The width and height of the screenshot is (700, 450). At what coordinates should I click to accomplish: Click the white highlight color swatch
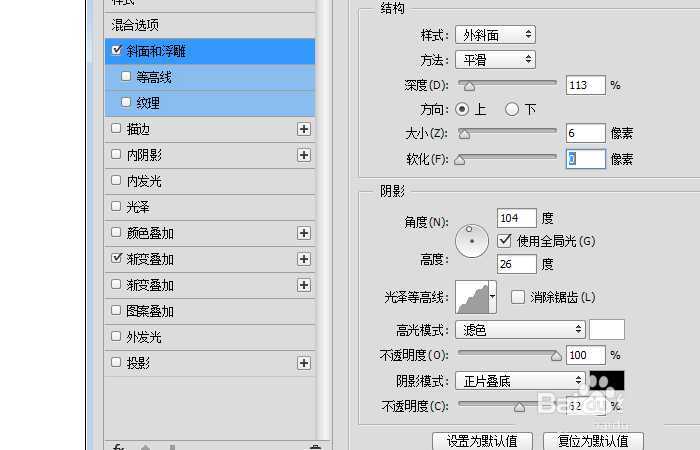coord(607,329)
